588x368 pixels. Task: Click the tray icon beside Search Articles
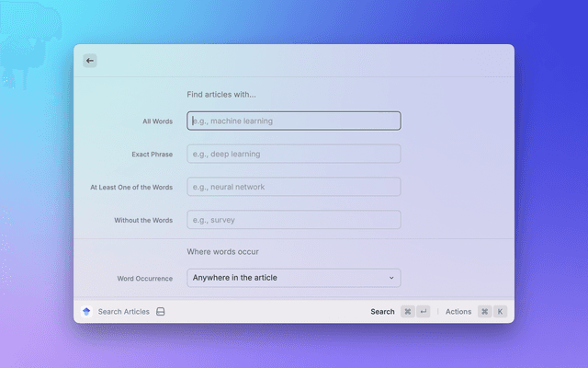161,312
